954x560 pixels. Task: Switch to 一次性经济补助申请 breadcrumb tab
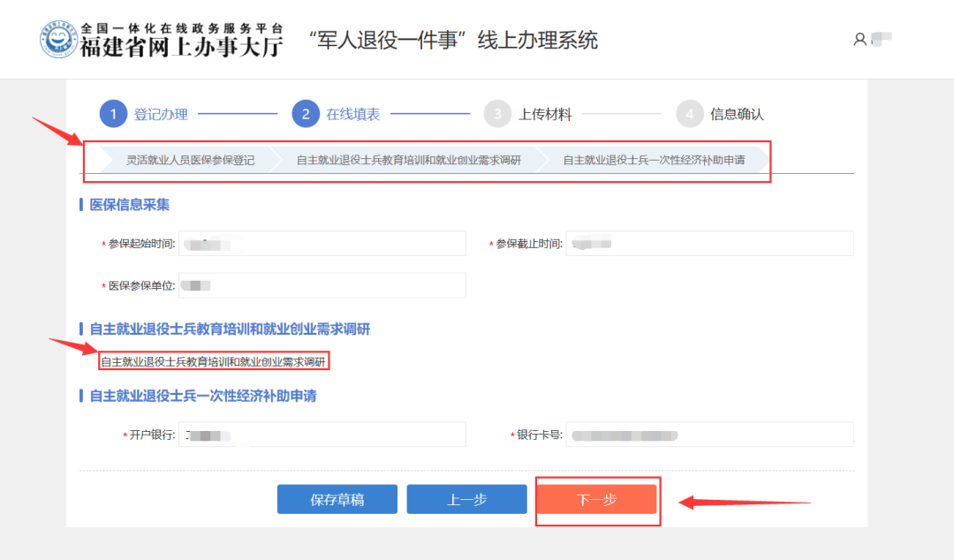point(654,161)
